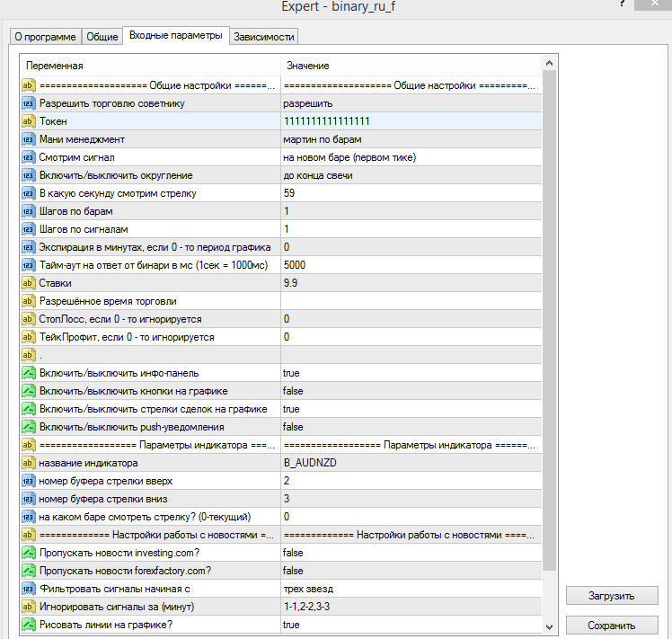Click icon beside СтопЛосс row

click(28, 319)
